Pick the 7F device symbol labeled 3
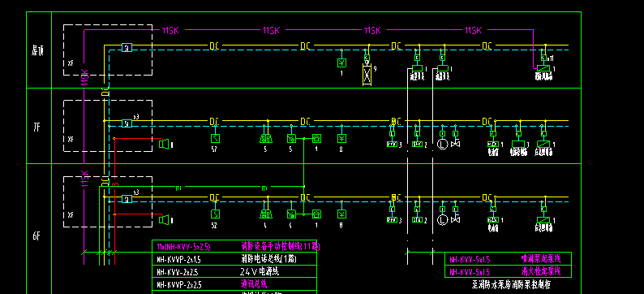 (x=393, y=145)
